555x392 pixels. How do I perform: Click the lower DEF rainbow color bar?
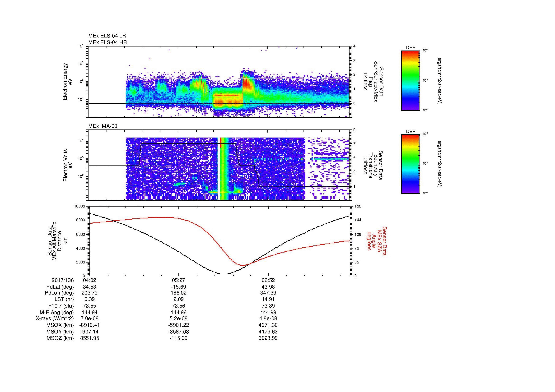pos(410,164)
